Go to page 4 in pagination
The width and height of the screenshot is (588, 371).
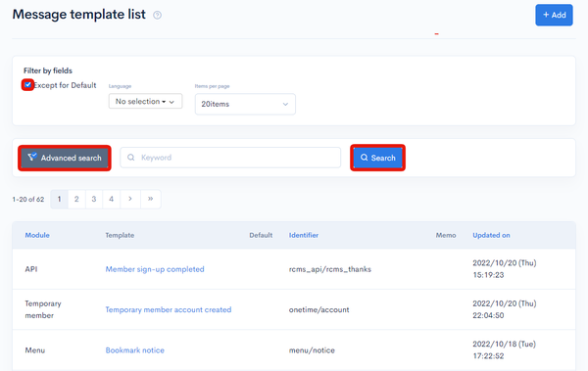[x=111, y=199]
